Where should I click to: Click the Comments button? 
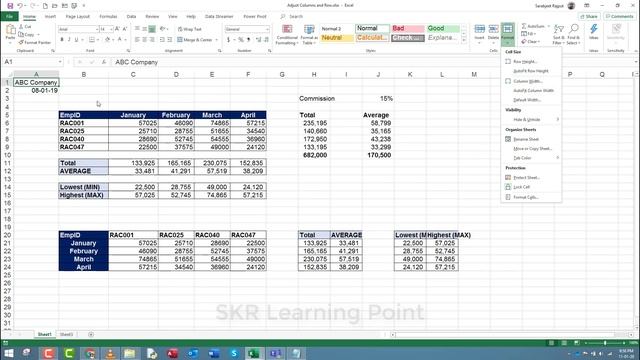[619, 16]
